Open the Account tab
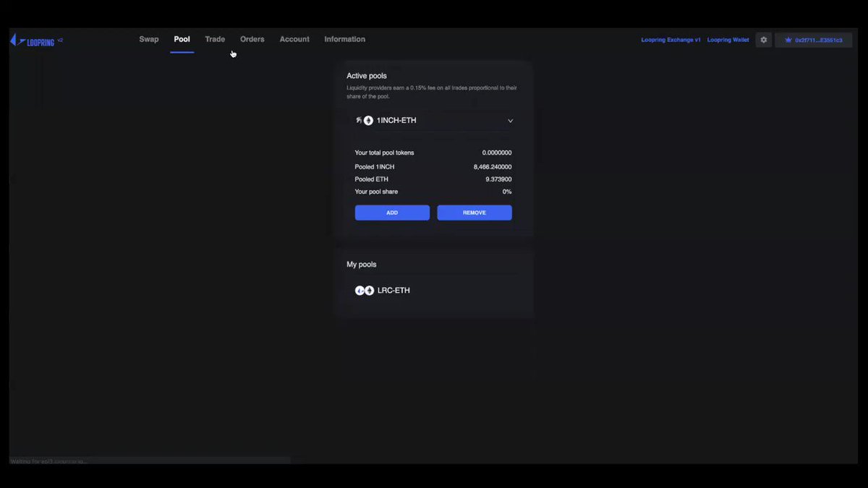 click(x=294, y=39)
